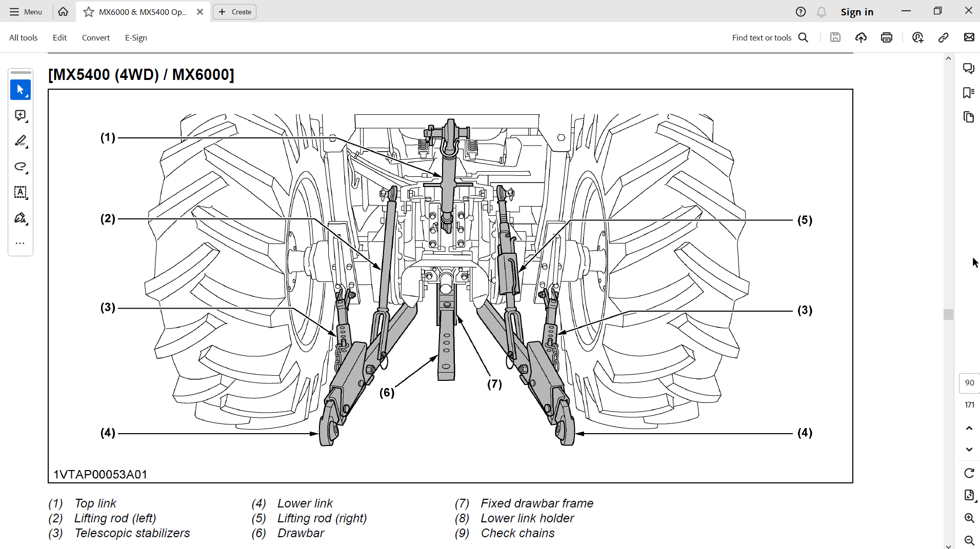Screen dimensions: 980x549
Task: Restore down the Acrobat window
Action: coord(937,11)
